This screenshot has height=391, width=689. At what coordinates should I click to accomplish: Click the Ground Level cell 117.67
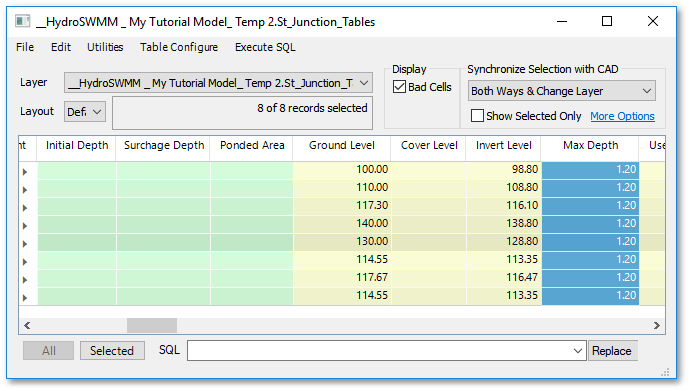(342, 279)
